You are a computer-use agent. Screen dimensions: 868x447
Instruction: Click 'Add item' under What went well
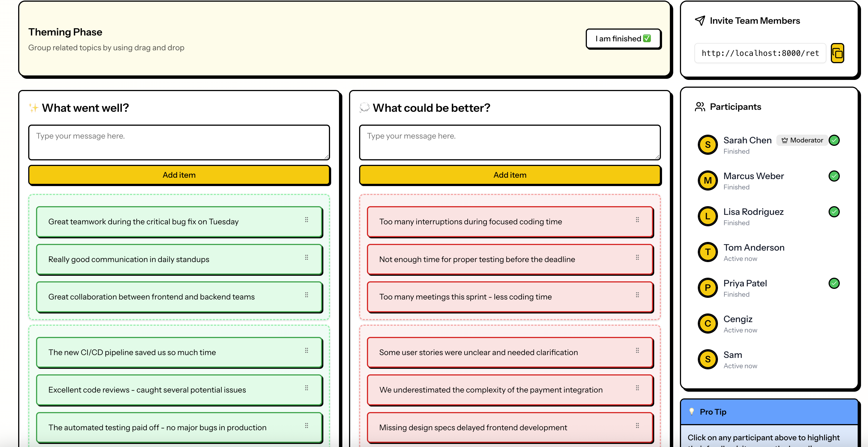[x=179, y=175]
